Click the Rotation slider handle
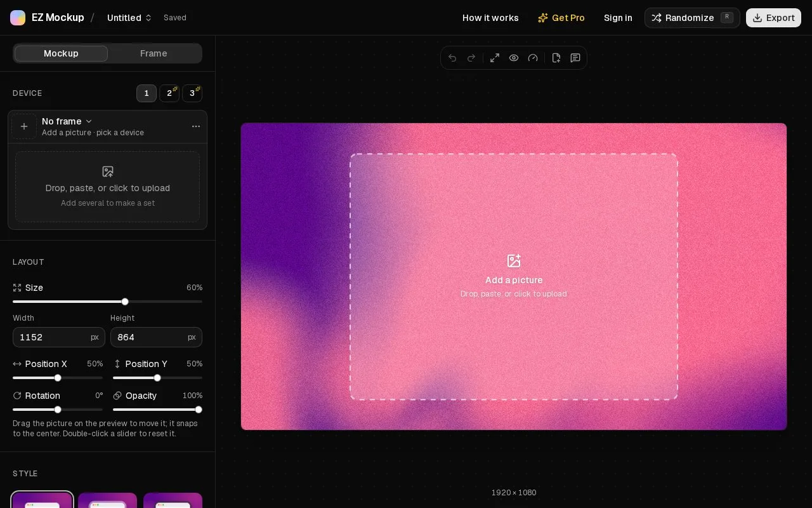This screenshot has width=812, height=508. 58,410
